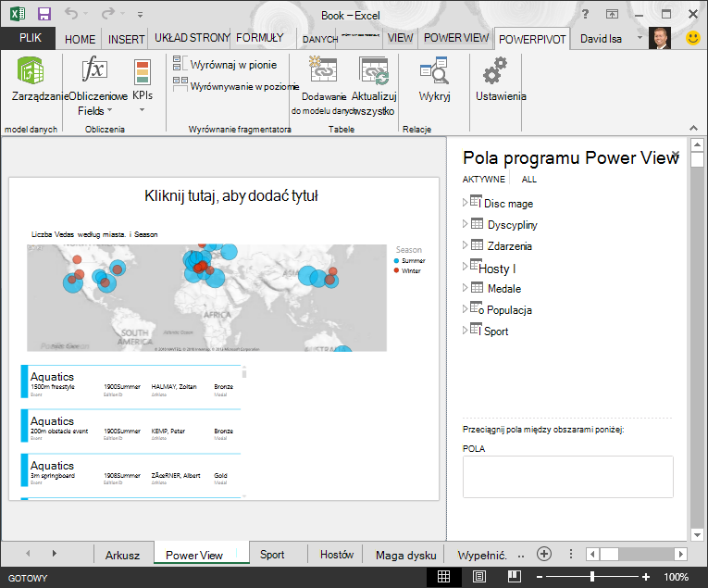708x588 pixels.
Task: Open the Sport sheet tab
Action: (x=272, y=555)
